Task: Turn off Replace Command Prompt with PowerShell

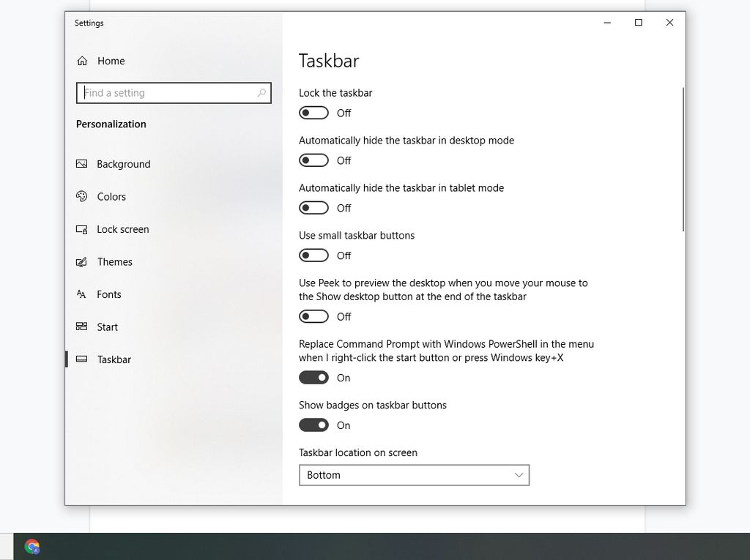Action: pyautogui.click(x=313, y=377)
